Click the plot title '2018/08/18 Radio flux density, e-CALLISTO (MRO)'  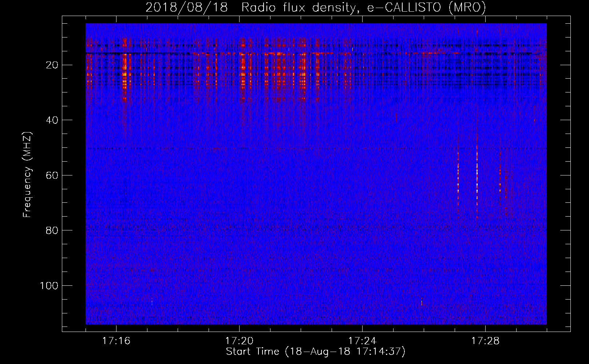pos(316,7)
